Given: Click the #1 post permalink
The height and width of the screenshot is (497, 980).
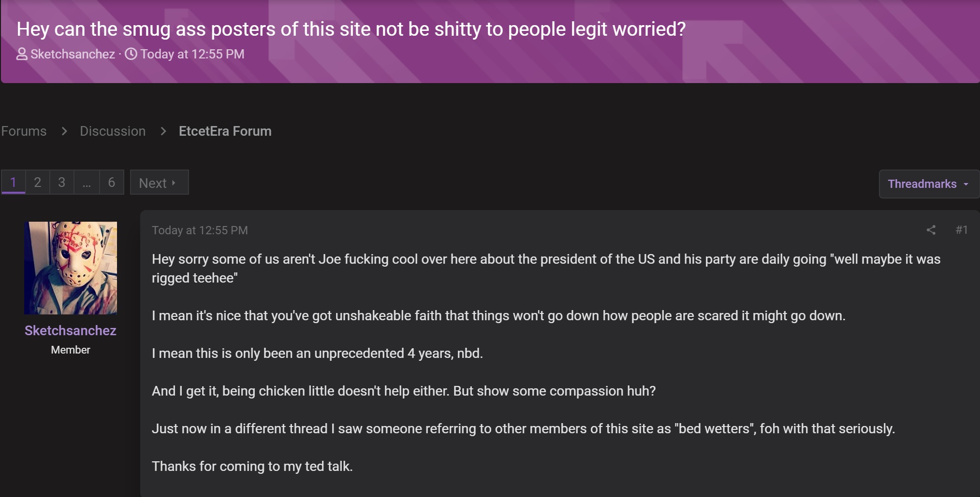Looking at the screenshot, I should click(962, 230).
